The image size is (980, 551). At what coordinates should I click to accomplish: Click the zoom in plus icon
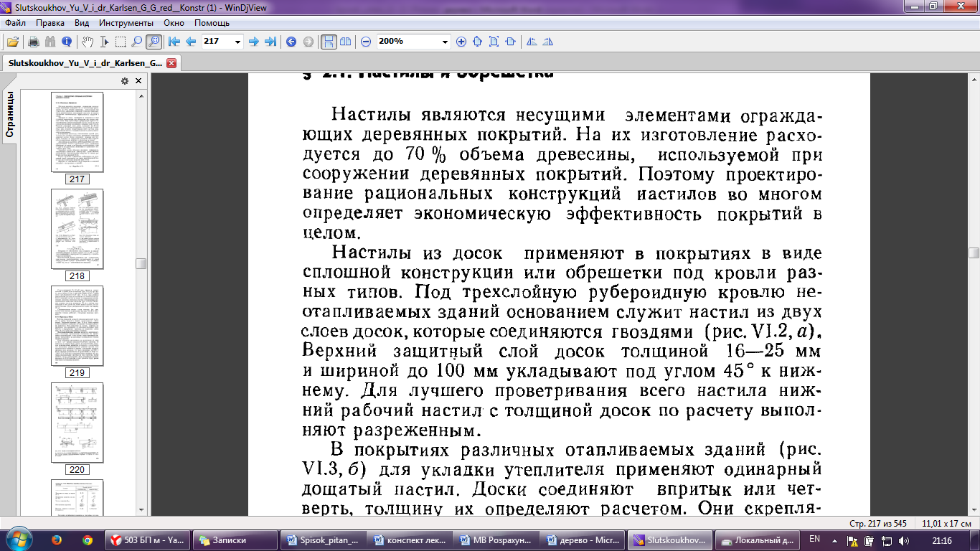click(x=461, y=42)
